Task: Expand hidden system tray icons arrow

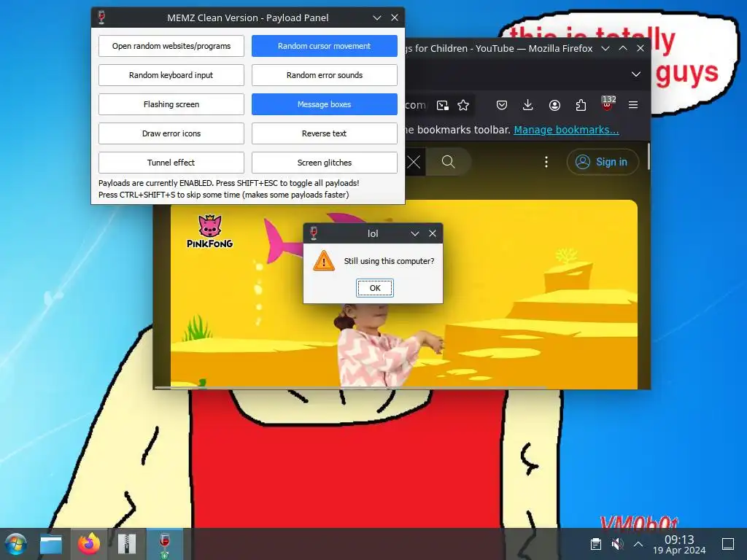Action: pyautogui.click(x=638, y=544)
